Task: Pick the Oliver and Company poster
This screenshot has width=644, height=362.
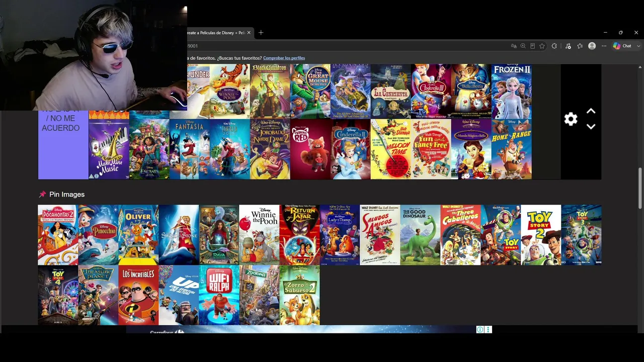Action: (x=138, y=235)
